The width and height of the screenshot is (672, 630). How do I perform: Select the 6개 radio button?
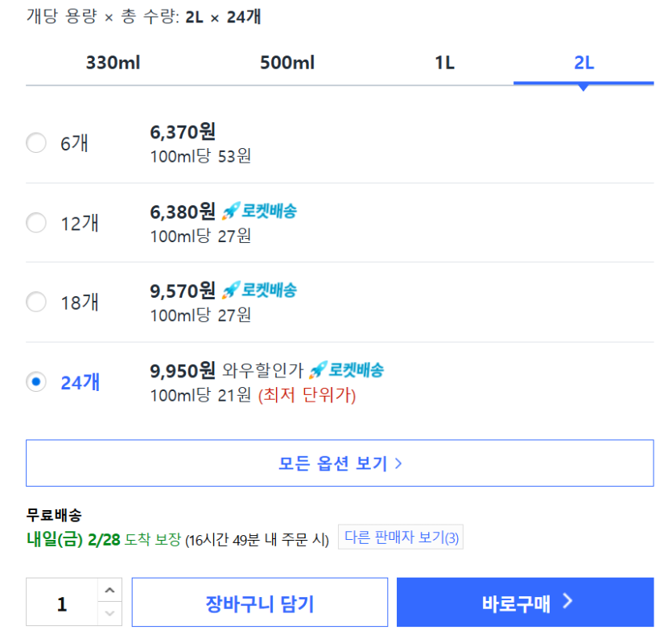(x=36, y=143)
